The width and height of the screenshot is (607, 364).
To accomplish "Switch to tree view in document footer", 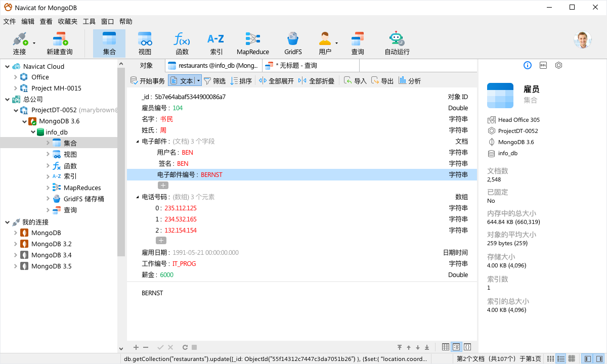I will 456,347.
